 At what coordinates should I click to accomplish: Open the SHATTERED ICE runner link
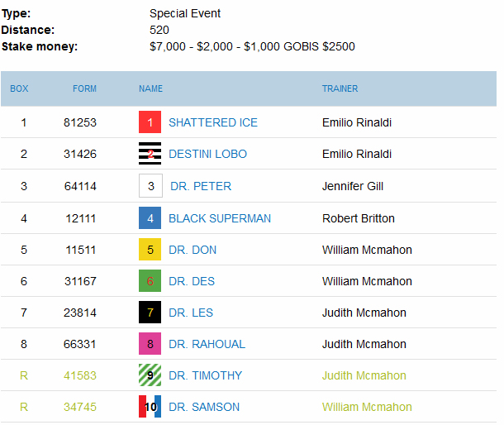(213, 122)
